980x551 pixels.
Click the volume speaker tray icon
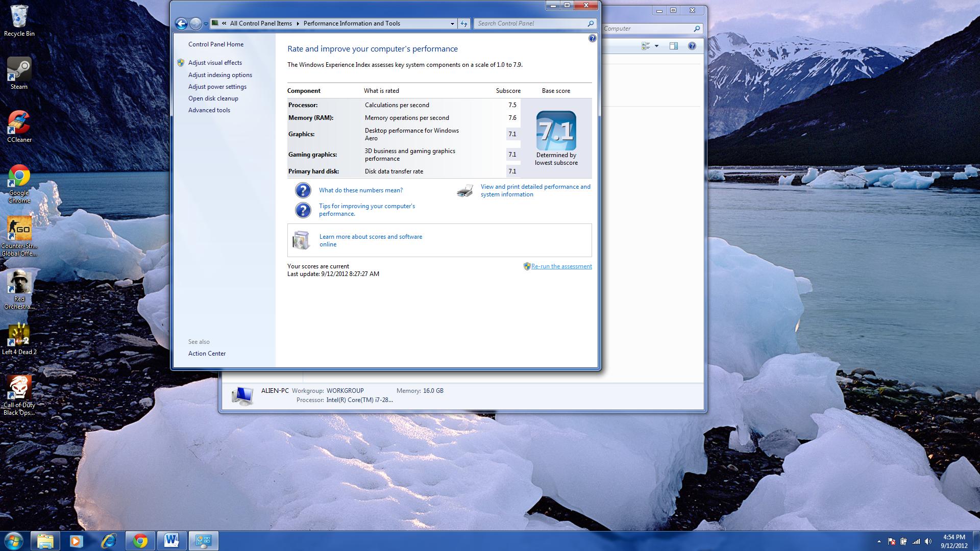click(x=928, y=541)
